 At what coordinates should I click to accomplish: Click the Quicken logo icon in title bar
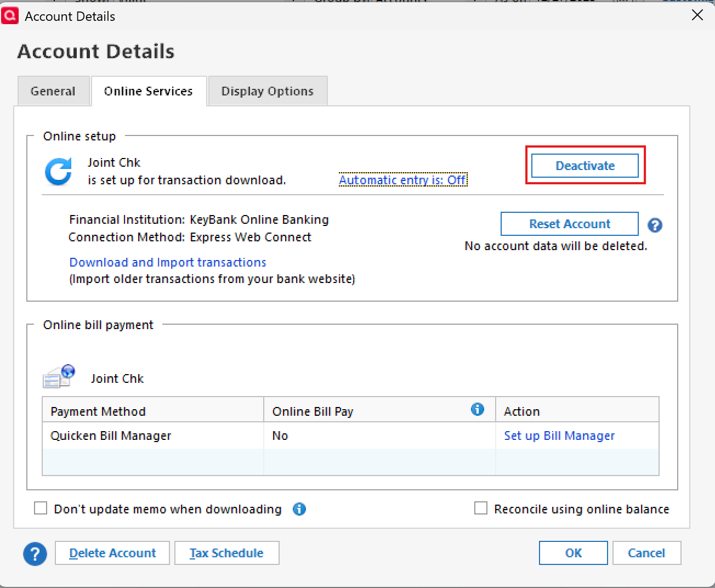pyautogui.click(x=10, y=16)
